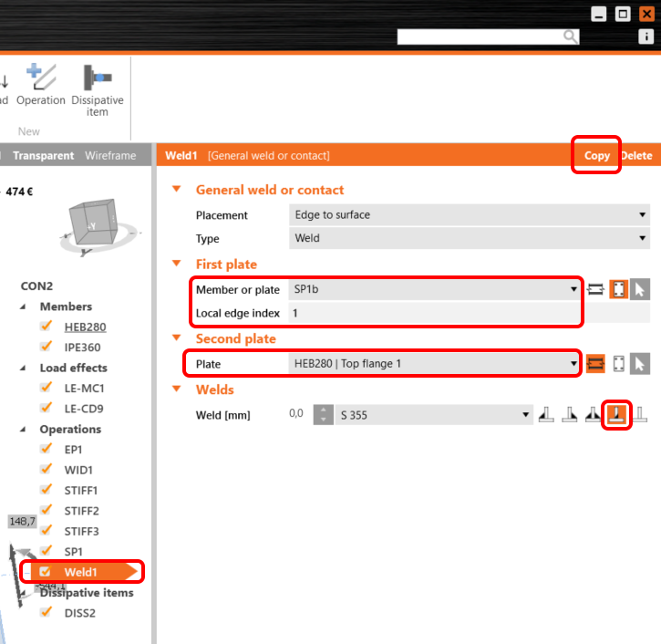This screenshot has width=661, height=644.
Task: Select DISS2 dissipative item
Action: [79, 613]
